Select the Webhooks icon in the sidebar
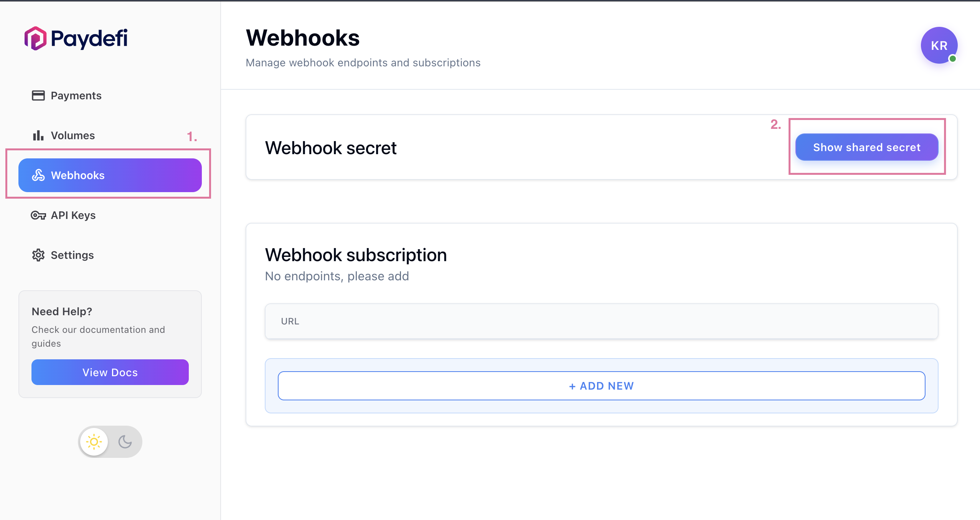 click(x=38, y=175)
